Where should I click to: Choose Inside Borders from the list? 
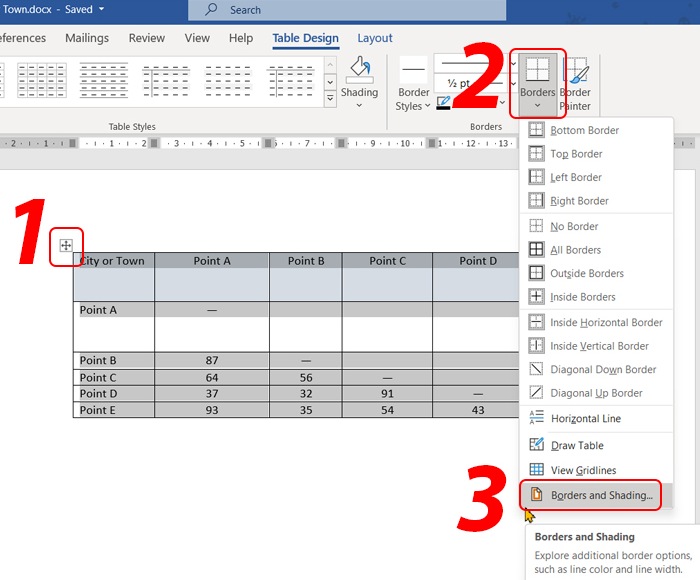tap(596, 297)
